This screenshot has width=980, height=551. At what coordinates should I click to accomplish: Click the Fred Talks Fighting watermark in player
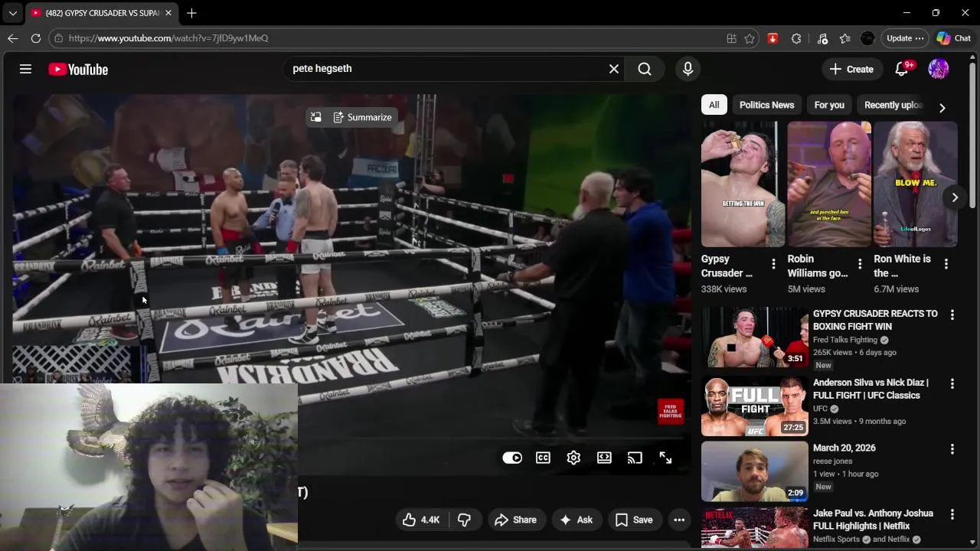coord(671,411)
